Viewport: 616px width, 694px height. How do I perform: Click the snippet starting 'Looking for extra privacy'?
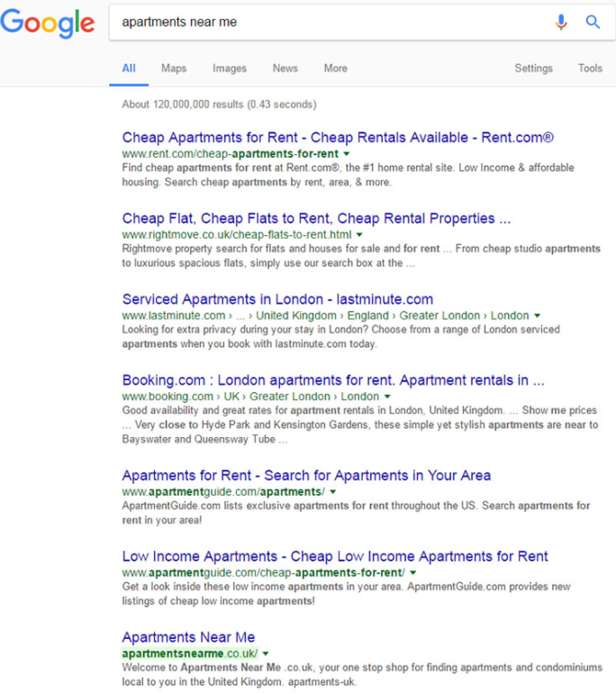click(x=341, y=337)
